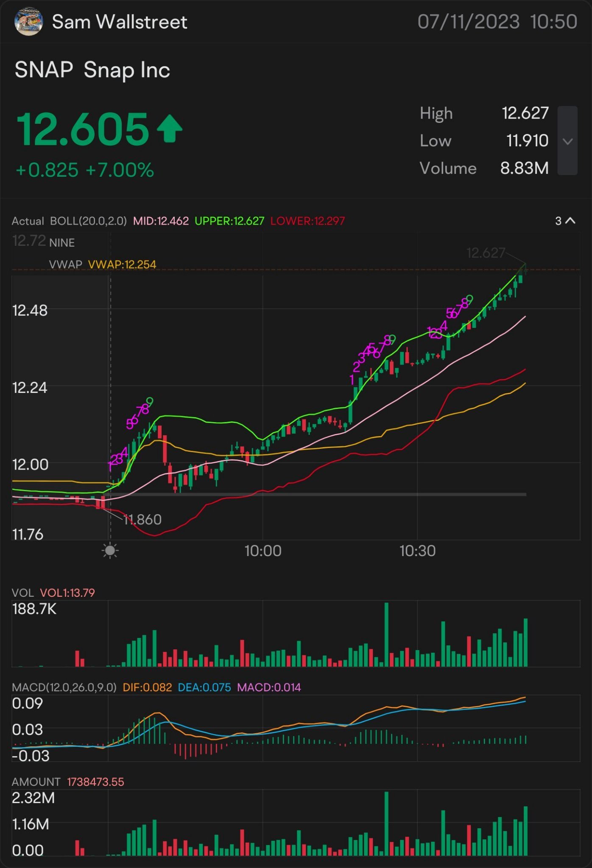
Task: Tap the tallest green bar in the AMOUNT panel
Action: click(386, 823)
